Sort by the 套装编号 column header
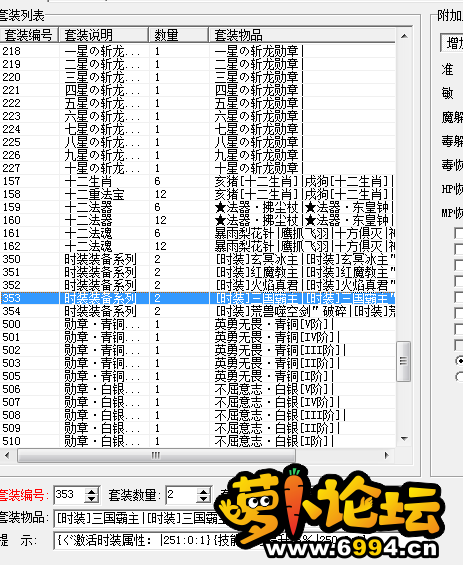Image resolution: width=463 pixels, height=565 pixels. [x=29, y=35]
